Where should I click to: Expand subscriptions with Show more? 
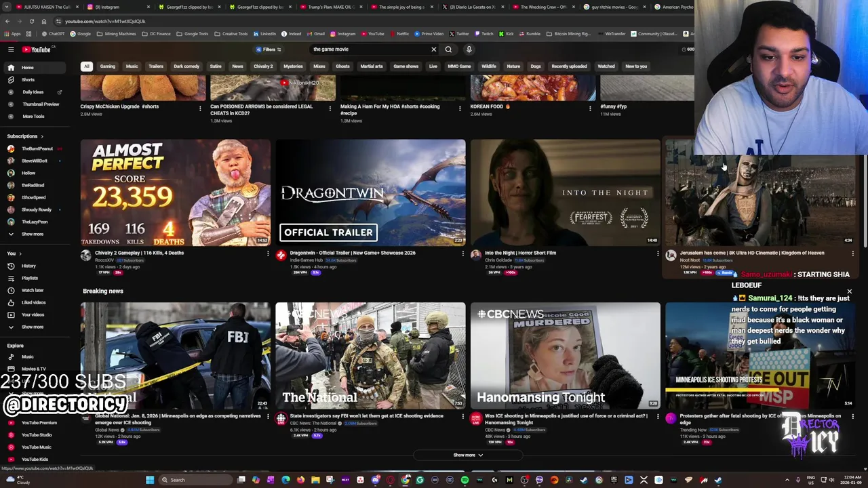(x=32, y=234)
